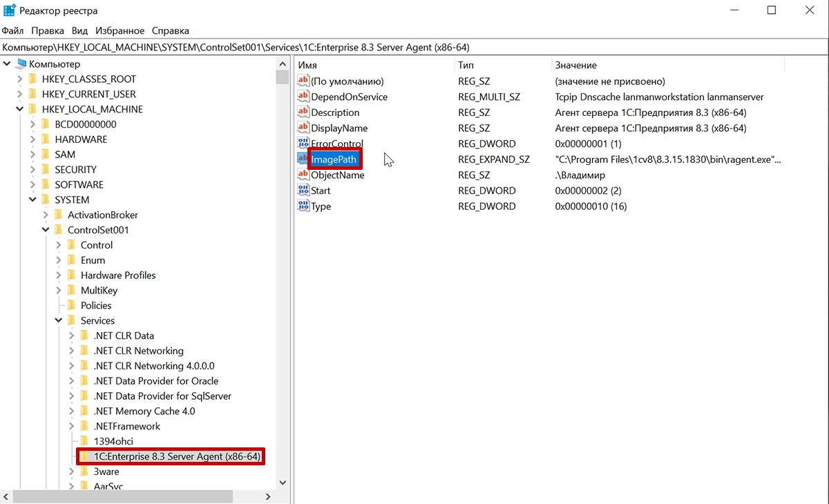Screen dimensions: 829x504
Task: Open the Справка menu
Action: [171, 30]
